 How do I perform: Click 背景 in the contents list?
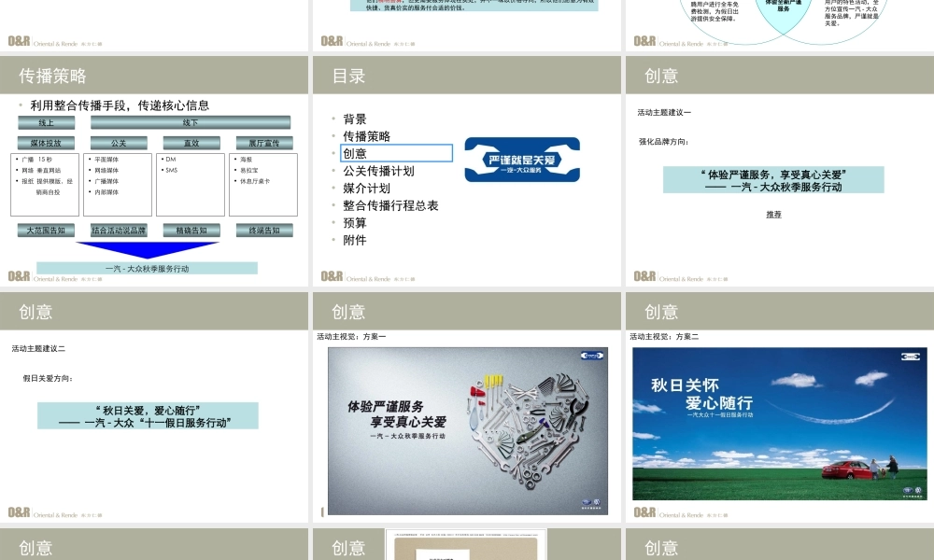point(354,119)
